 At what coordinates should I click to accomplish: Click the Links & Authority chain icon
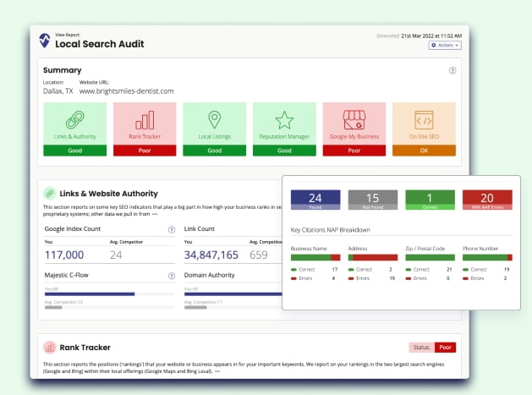(x=74, y=120)
